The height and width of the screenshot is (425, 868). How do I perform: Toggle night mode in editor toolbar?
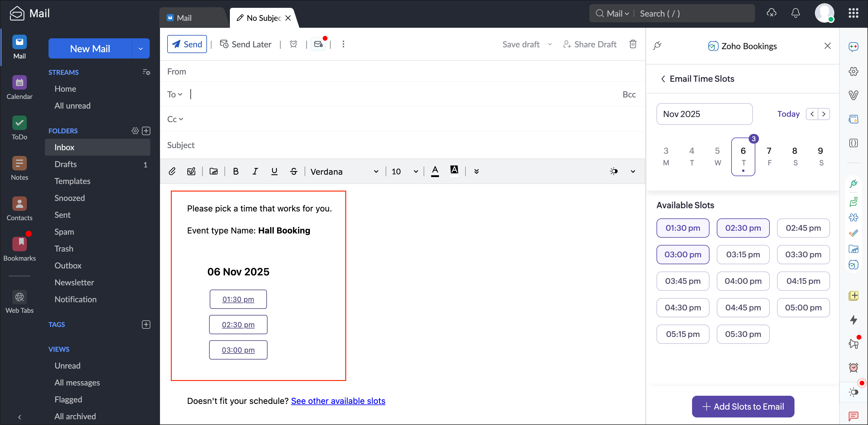tap(614, 171)
